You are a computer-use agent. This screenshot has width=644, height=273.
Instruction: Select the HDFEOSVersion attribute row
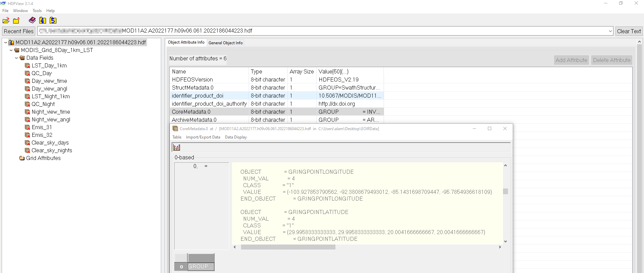click(276, 79)
